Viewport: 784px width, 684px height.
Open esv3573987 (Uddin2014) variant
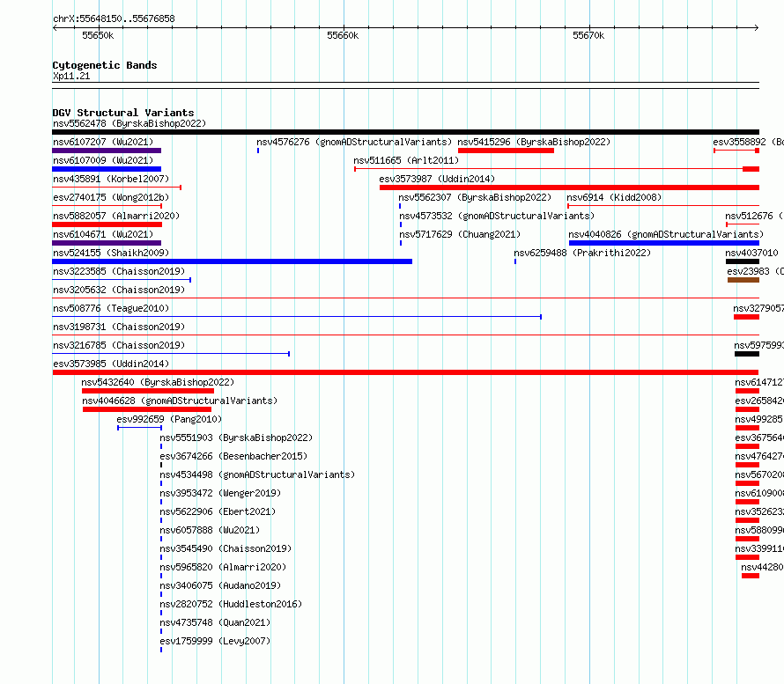(x=437, y=179)
